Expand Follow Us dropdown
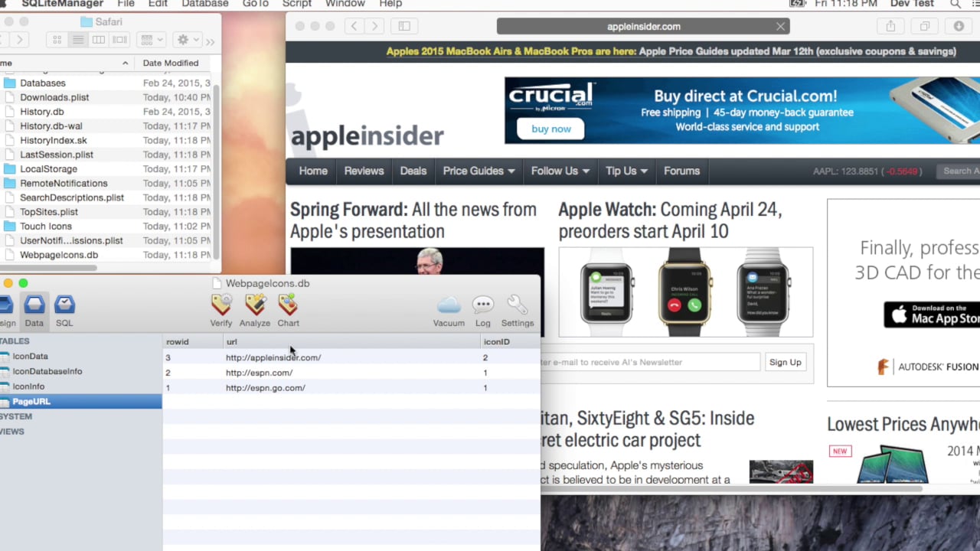980x551 pixels. 560,171
